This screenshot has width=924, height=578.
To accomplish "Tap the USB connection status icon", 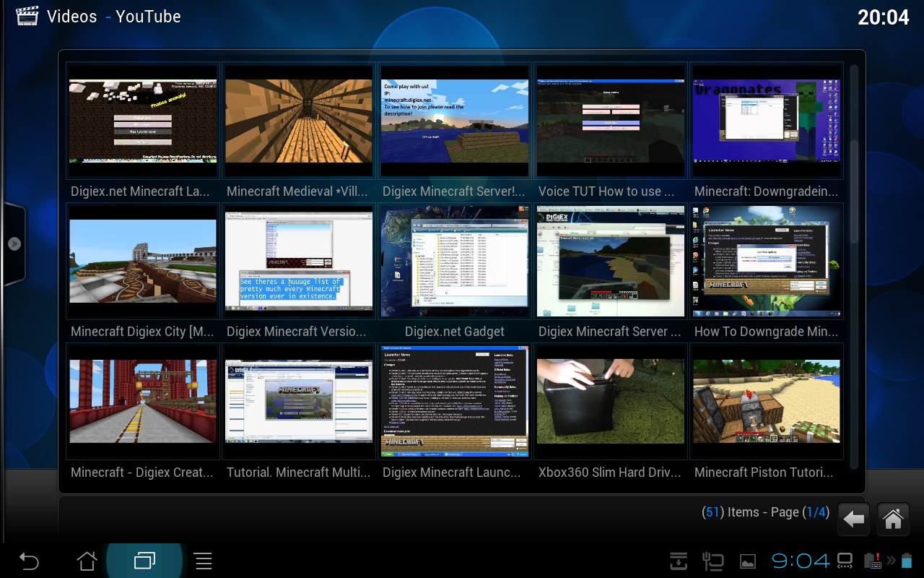I will (712, 561).
